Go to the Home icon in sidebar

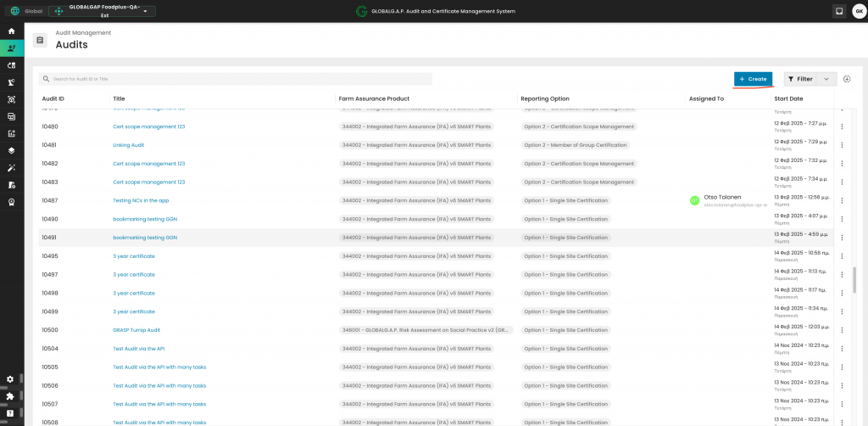tap(11, 31)
